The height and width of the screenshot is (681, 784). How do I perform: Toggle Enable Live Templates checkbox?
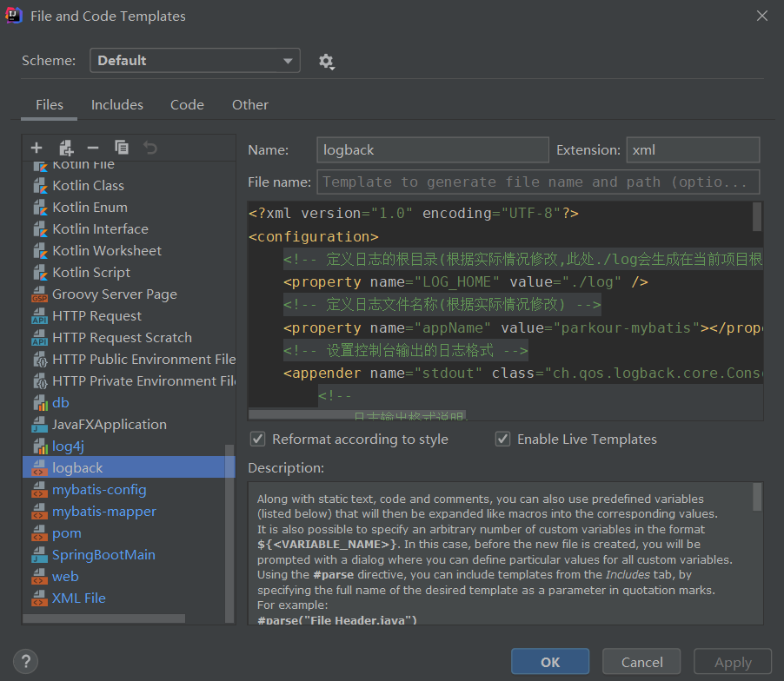[502, 440]
